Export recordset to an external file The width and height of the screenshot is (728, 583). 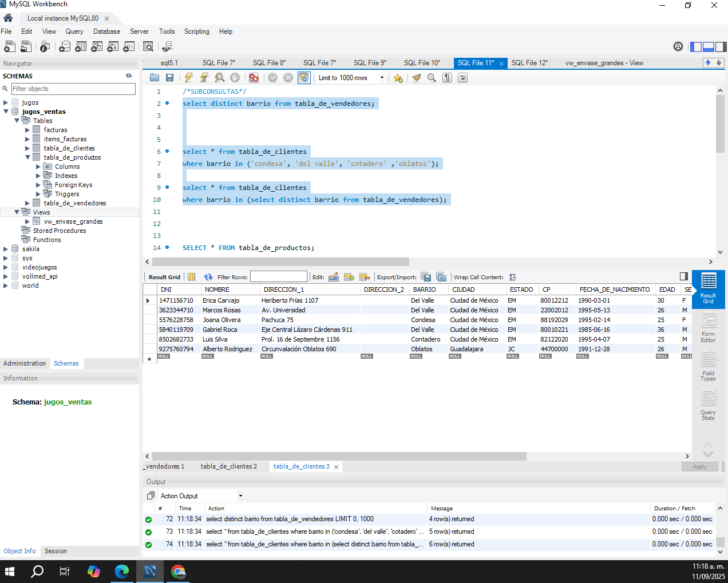point(426,277)
